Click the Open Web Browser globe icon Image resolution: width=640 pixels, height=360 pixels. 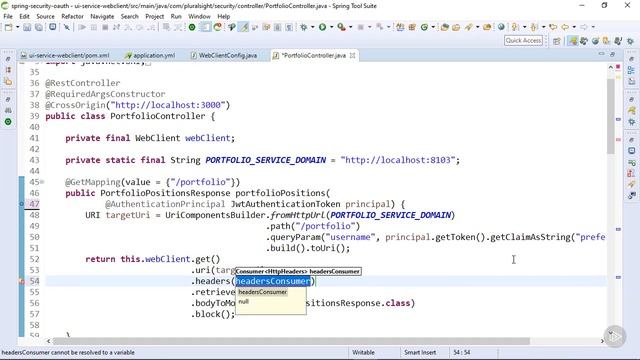click(x=501, y=27)
